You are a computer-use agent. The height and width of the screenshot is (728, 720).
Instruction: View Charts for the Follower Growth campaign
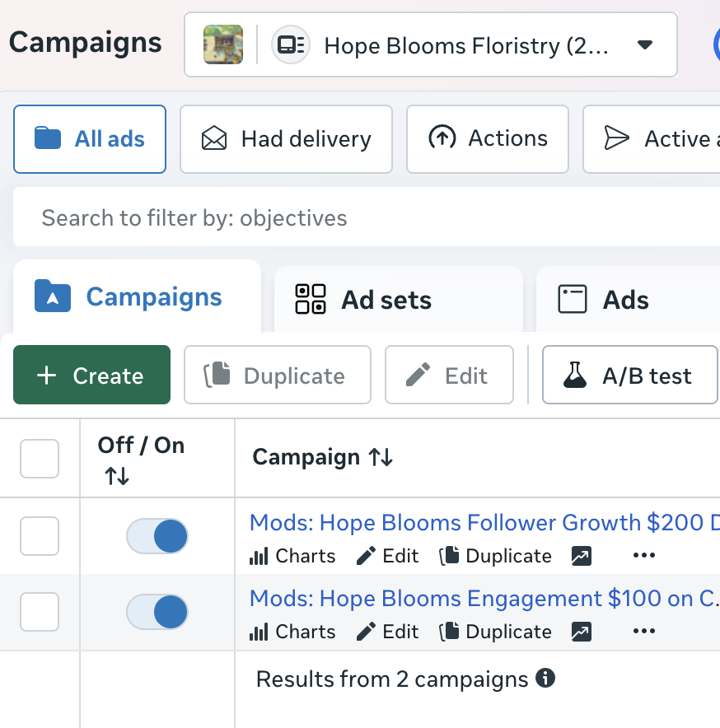(x=292, y=556)
